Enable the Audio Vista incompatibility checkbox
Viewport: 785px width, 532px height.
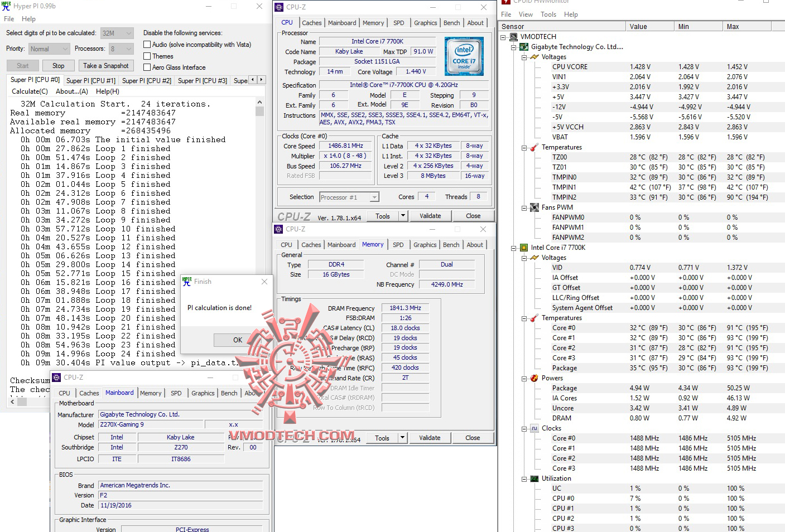click(x=147, y=45)
